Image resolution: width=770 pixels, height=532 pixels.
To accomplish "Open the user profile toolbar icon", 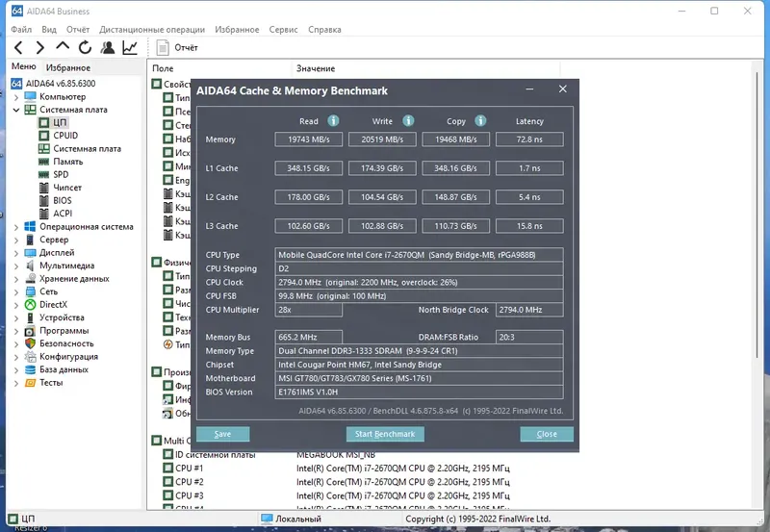I will pyautogui.click(x=108, y=47).
